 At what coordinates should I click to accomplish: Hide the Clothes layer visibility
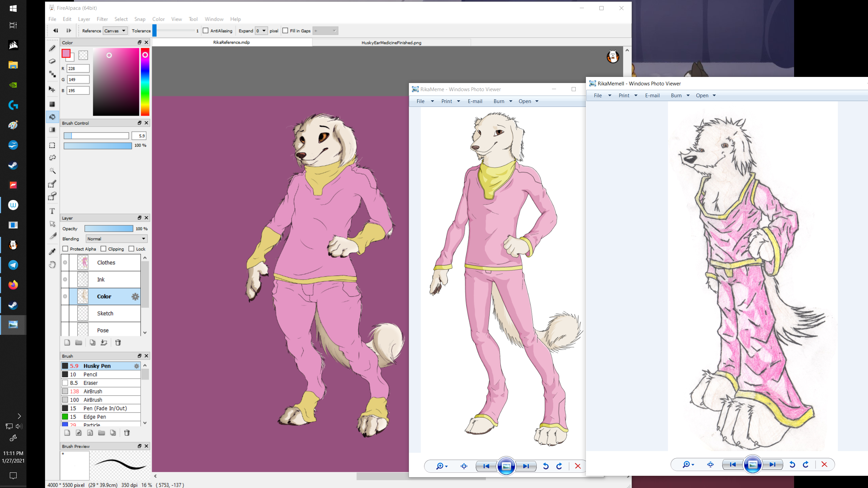click(x=65, y=263)
